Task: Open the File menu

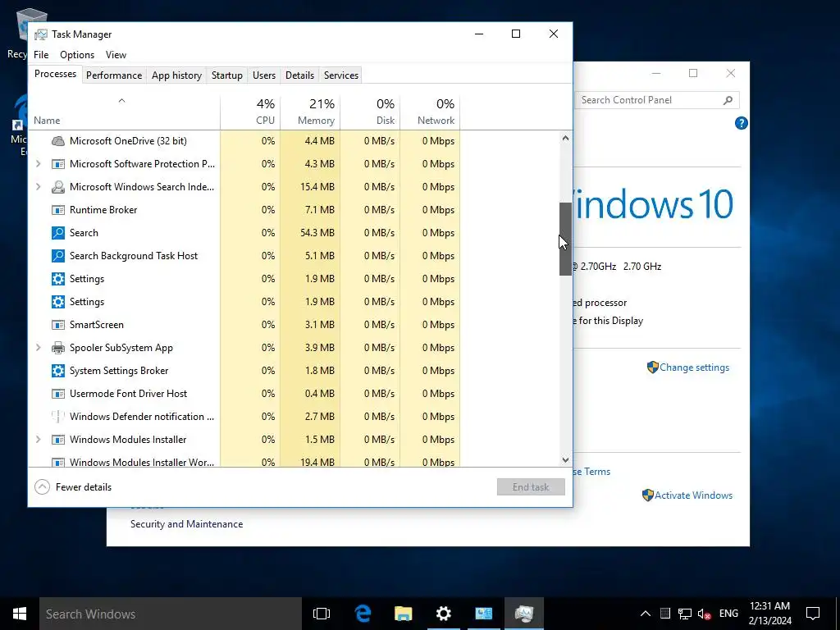Action: coord(41,55)
